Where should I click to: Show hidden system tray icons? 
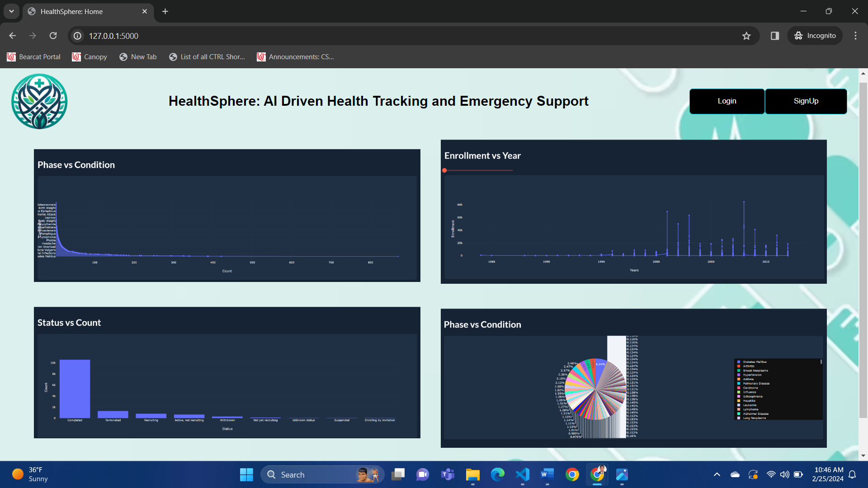717,474
